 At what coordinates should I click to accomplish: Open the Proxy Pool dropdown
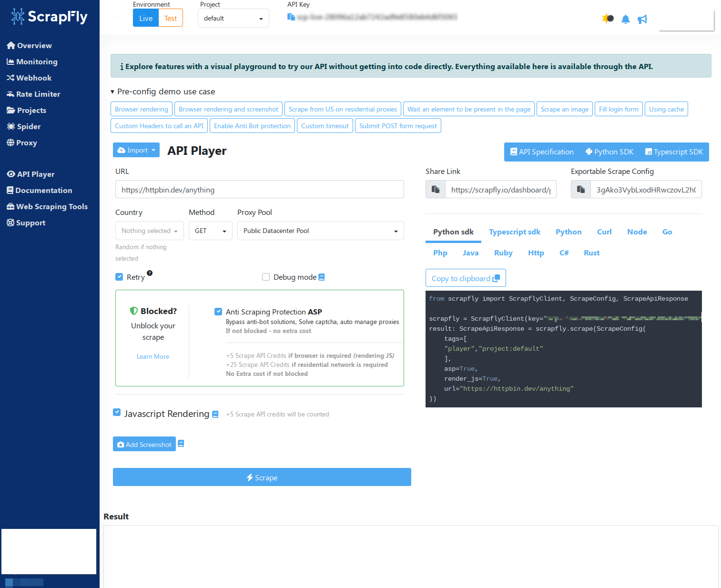click(x=321, y=231)
